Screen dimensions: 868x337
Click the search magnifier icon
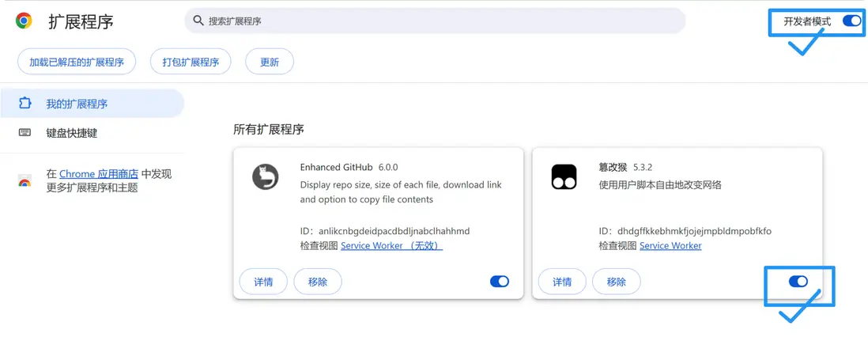pyautogui.click(x=198, y=21)
